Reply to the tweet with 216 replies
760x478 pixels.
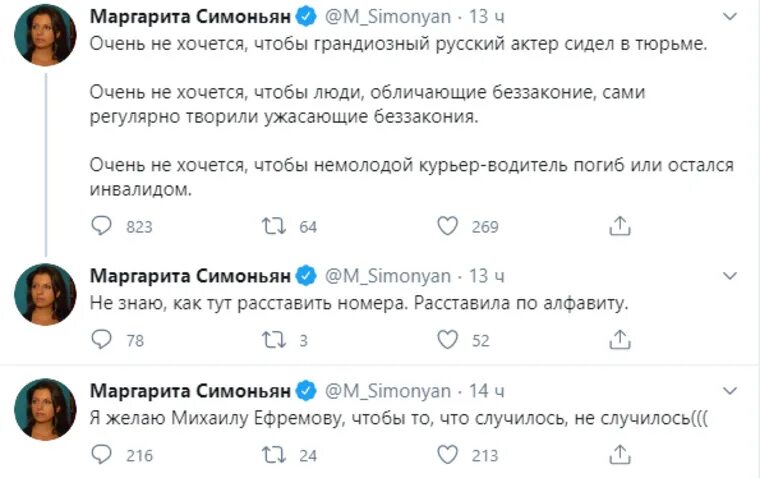click(x=102, y=456)
